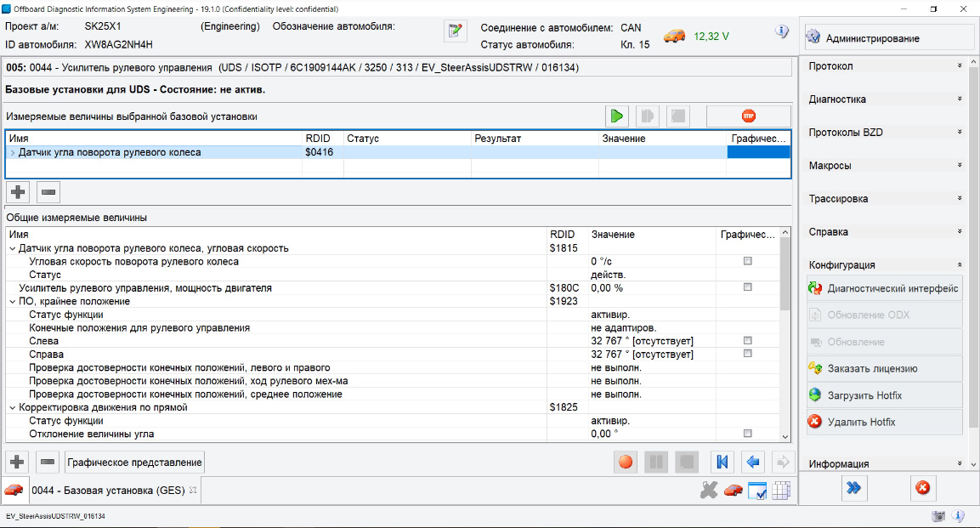Select tab 0044 - Базовая установка (GES)
The height and width of the screenshot is (528, 980).
click(108, 491)
